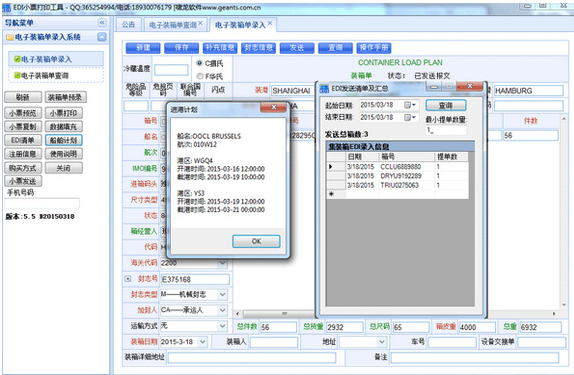Screen dimensions: 574x375
Task: Close the EDI发送清单及汇总 dialog
Action: click(470, 86)
